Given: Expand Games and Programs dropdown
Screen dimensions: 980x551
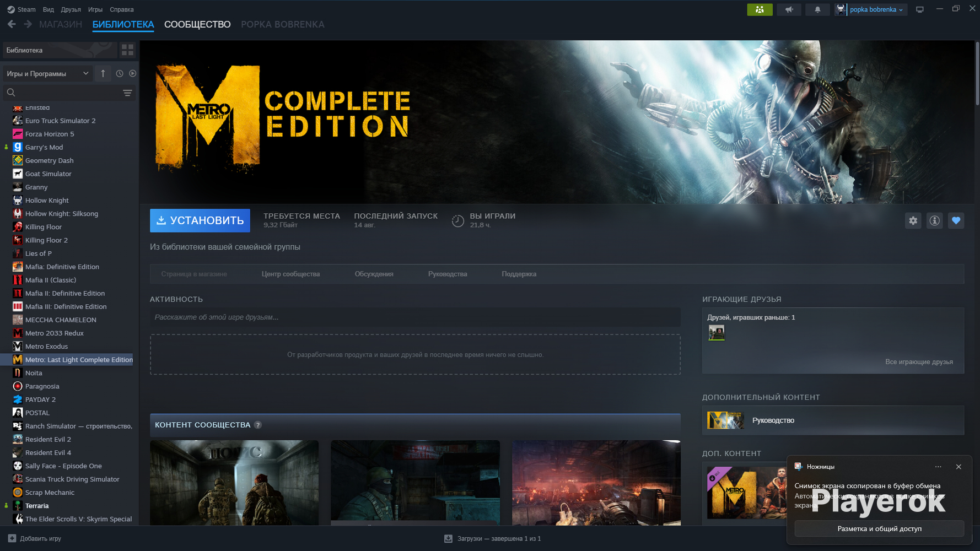Looking at the screenshot, I should pos(47,73).
